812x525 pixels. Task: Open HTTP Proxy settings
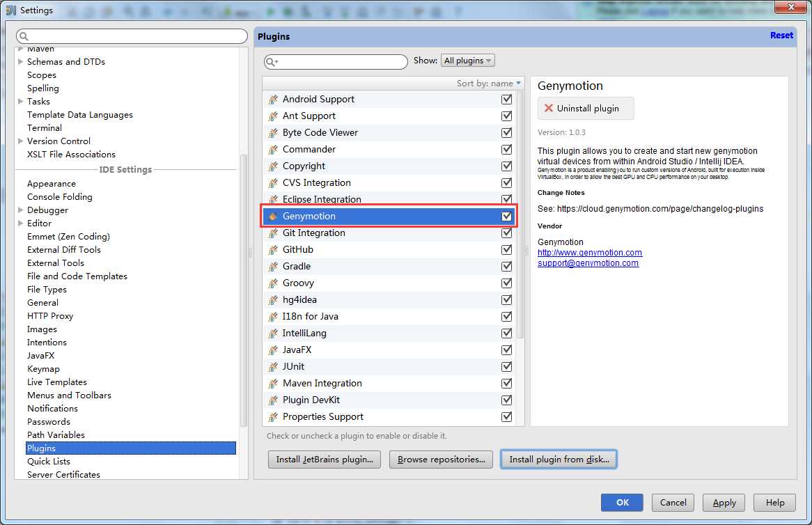pyautogui.click(x=50, y=316)
